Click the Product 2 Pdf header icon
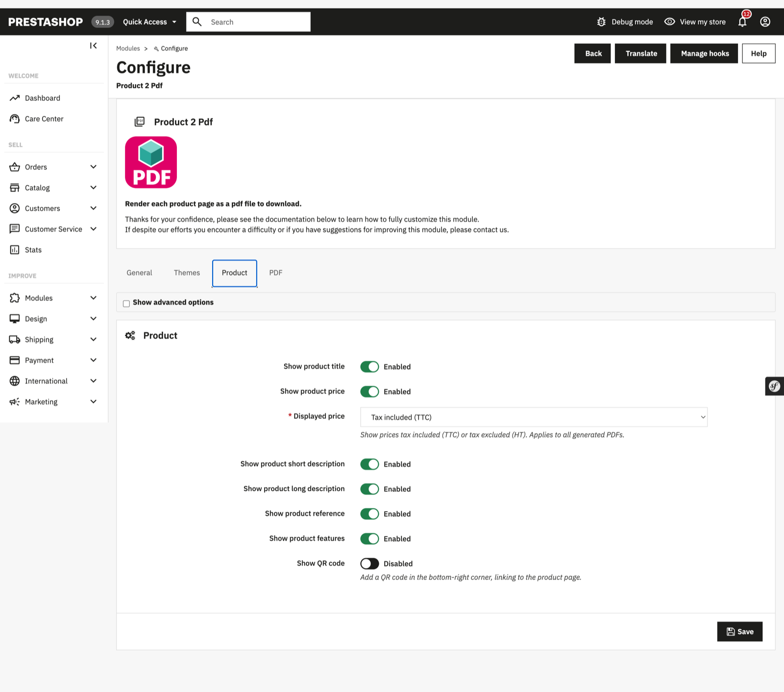Image resolution: width=784 pixels, height=692 pixels. click(140, 122)
